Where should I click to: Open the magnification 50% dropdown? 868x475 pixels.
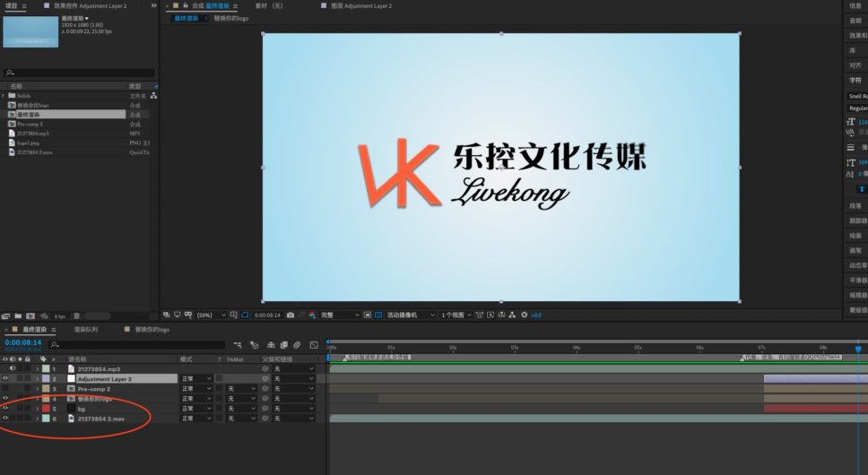point(212,315)
